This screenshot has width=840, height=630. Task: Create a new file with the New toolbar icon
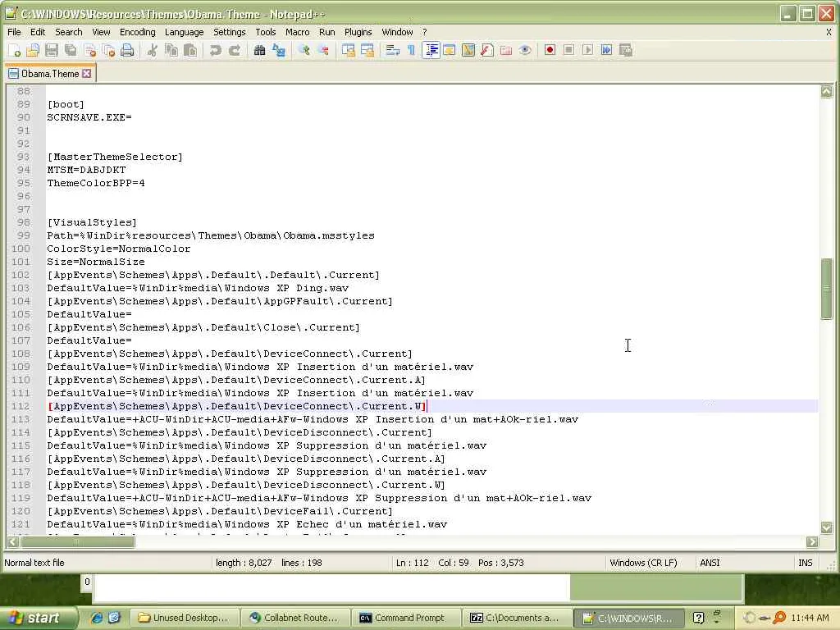15,50
